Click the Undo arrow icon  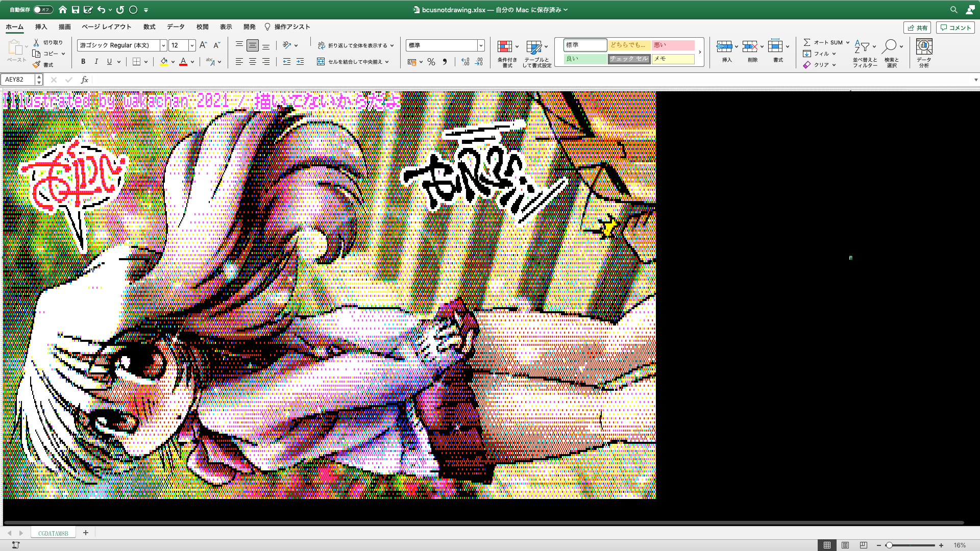click(x=101, y=10)
